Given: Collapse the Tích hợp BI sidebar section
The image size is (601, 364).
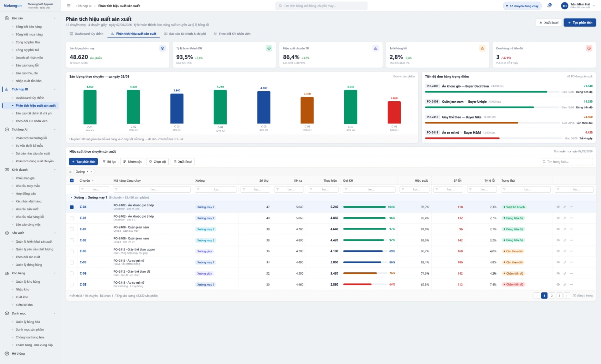Looking at the screenshot, I should tap(55, 89).
